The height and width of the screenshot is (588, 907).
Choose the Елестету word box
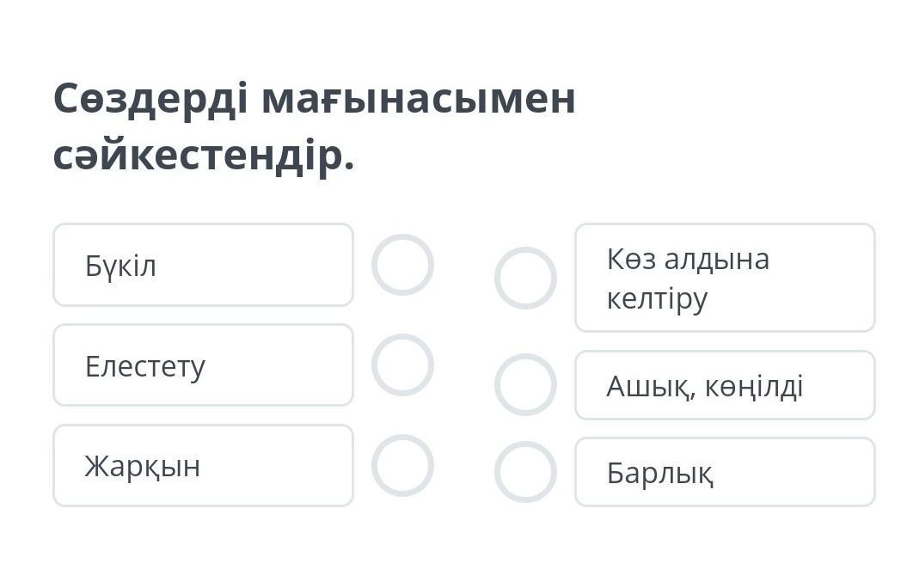pos(203,364)
